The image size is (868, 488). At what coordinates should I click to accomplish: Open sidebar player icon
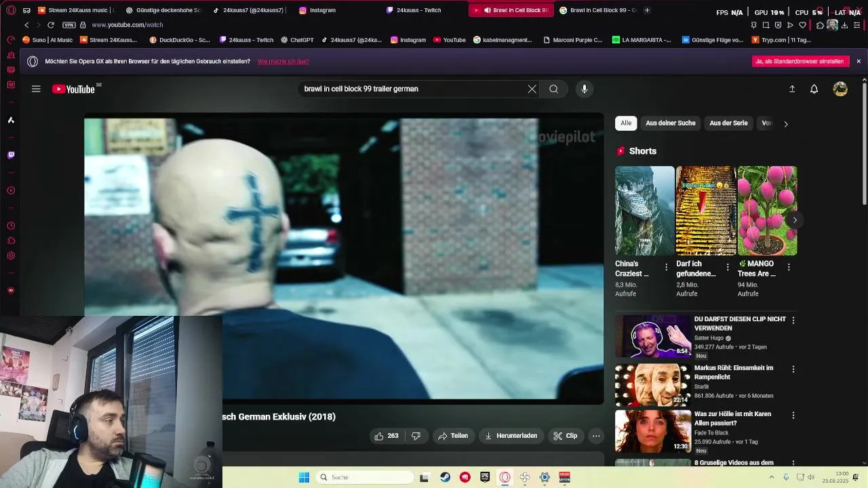pyautogui.click(x=11, y=190)
